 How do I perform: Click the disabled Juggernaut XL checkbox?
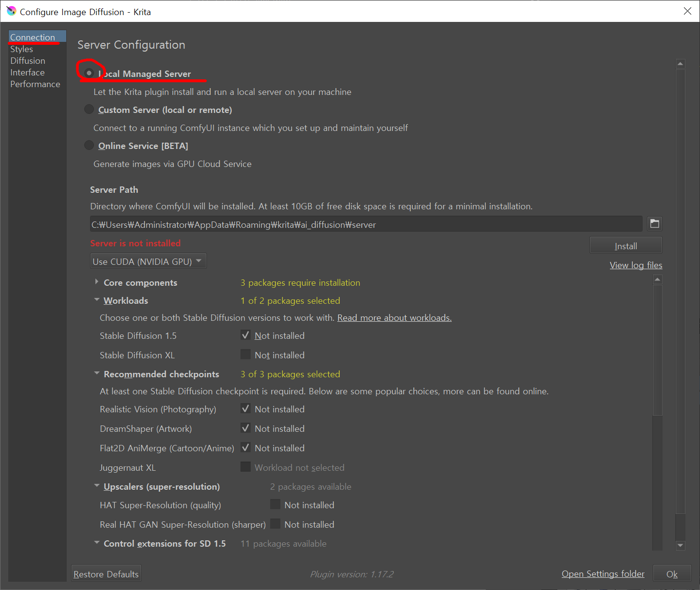(246, 467)
